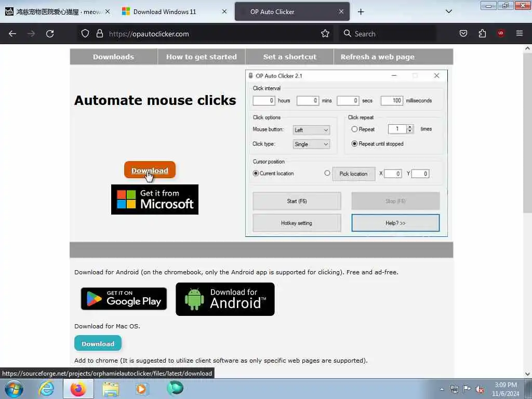532x399 pixels.
Task: Open the Extensions puzzle icon
Action: pyautogui.click(x=482, y=34)
